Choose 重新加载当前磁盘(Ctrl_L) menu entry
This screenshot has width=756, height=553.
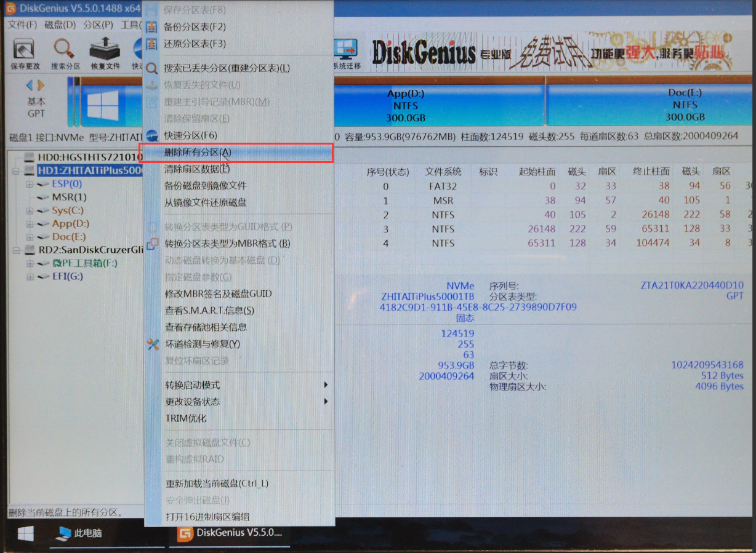(239, 483)
